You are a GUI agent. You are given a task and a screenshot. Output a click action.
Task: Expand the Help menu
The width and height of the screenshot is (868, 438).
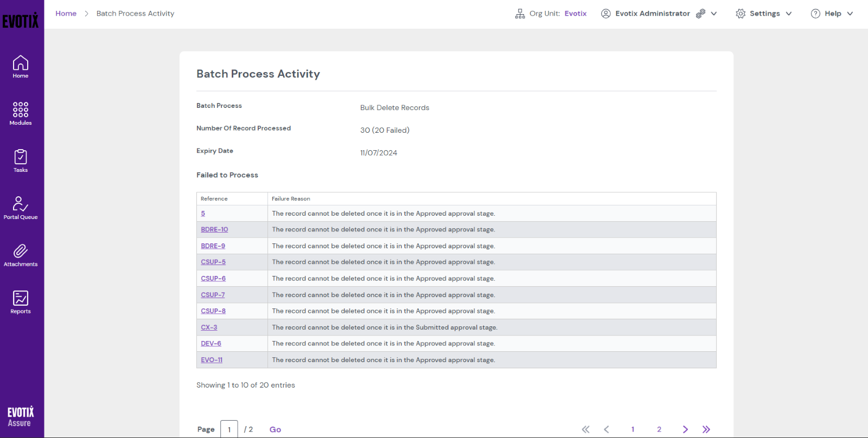coord(832,14)
